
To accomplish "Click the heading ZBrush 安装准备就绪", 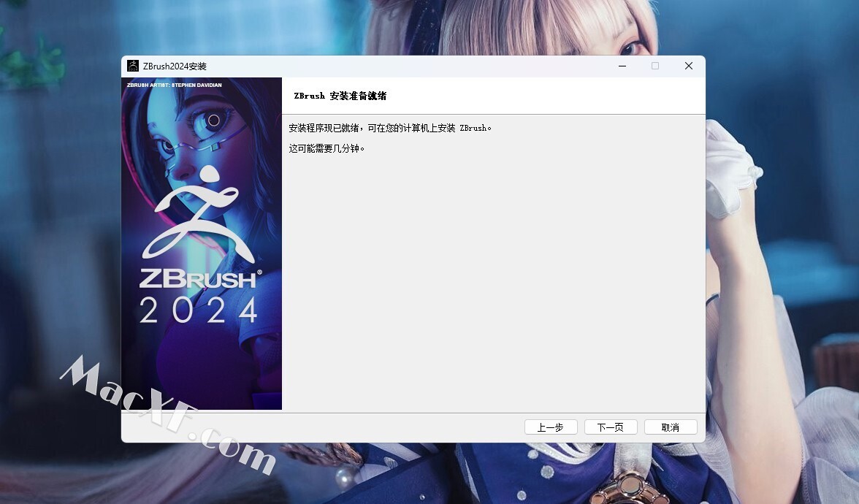I will click(340, 96).
